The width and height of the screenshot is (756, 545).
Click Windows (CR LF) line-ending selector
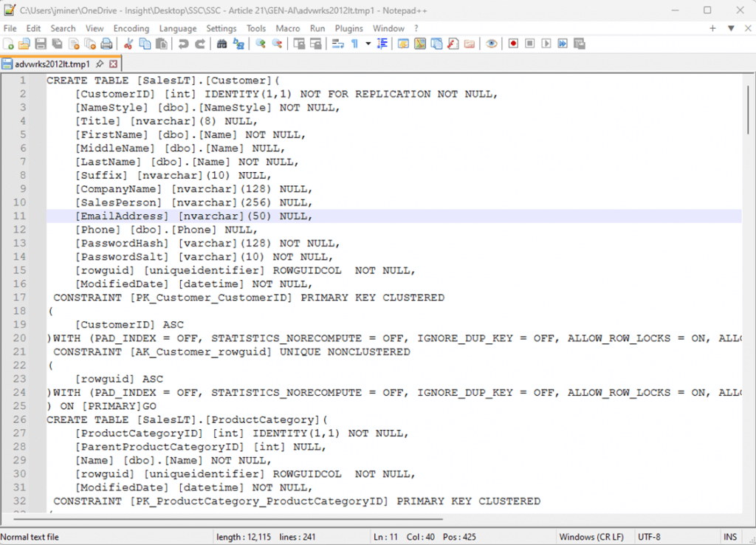pos(591,537)
